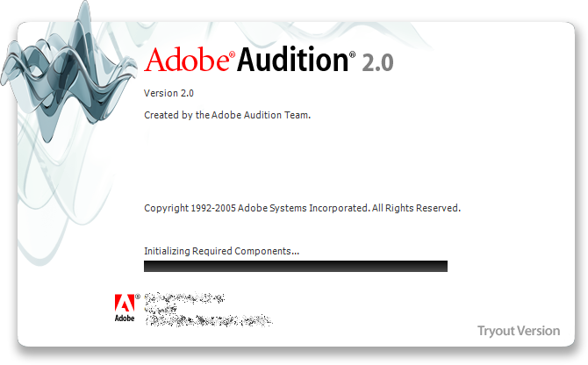This screenshot has height=365, width=588.
Task: Click the red Adobe "A" logo icon
Action: pyautogui.click(x=125, y=303)
